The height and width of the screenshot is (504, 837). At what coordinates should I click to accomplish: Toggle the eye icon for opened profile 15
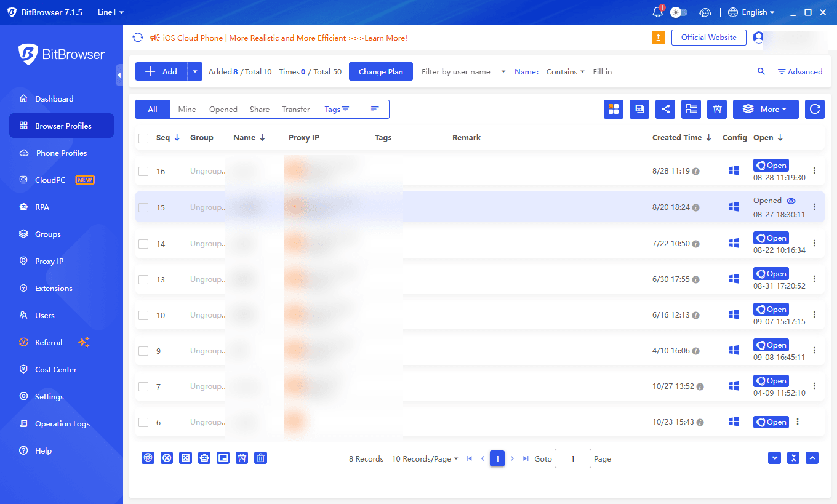click(791, 201)
